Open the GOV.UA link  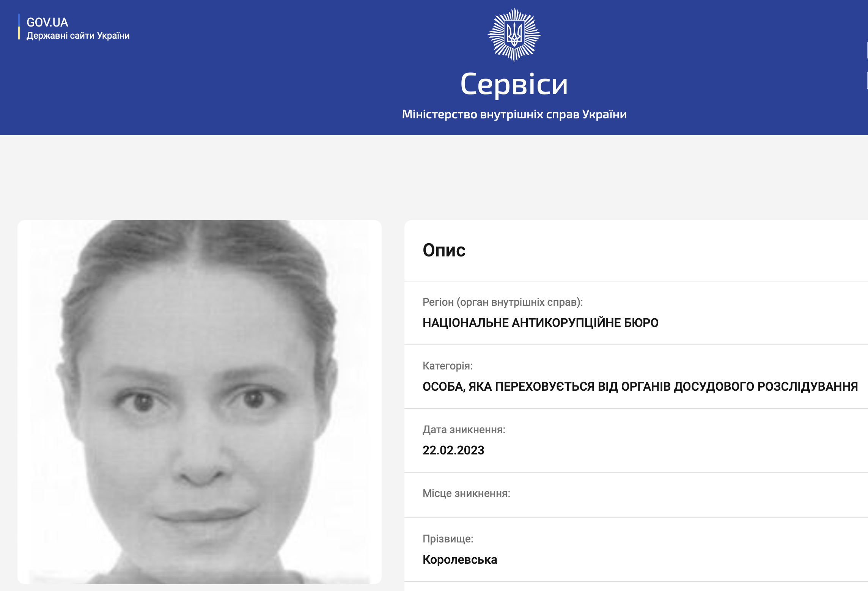(47, 22)
